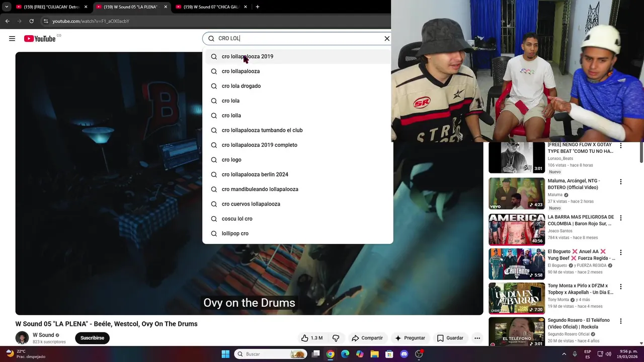
Task: Open Task View on the taskbar
Action: point(315,354)
